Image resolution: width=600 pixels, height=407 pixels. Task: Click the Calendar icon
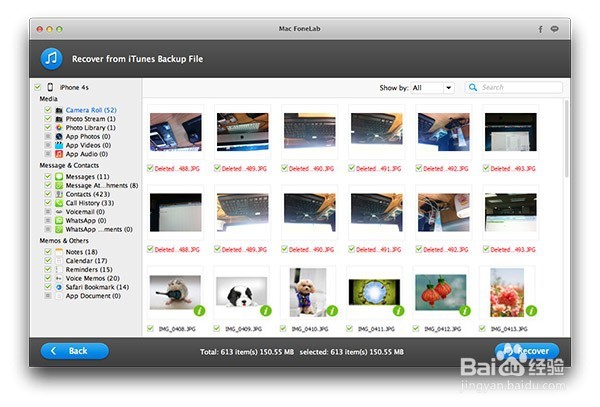click(59, 261)
